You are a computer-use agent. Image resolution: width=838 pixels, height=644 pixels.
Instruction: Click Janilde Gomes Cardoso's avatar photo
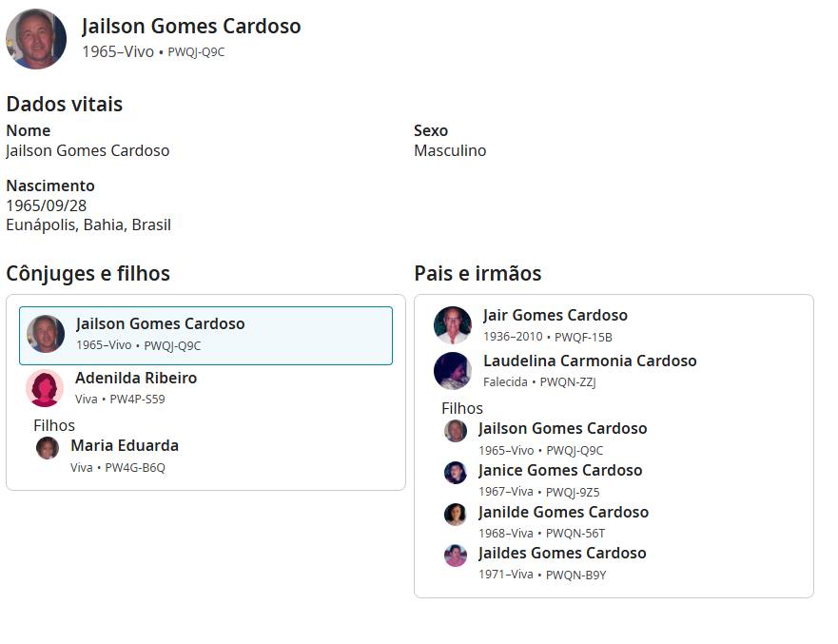[x=456, y=515]
